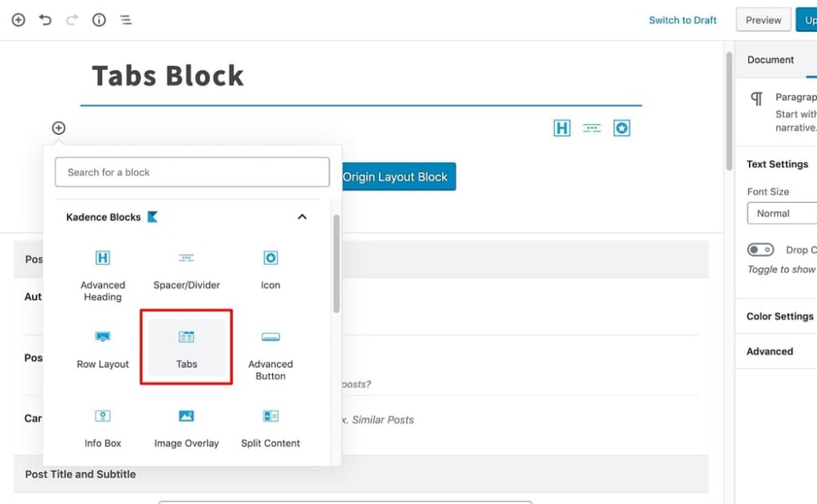Click the Preview button
This screenshot has width=817, height=504.
(x=762, y=20)
